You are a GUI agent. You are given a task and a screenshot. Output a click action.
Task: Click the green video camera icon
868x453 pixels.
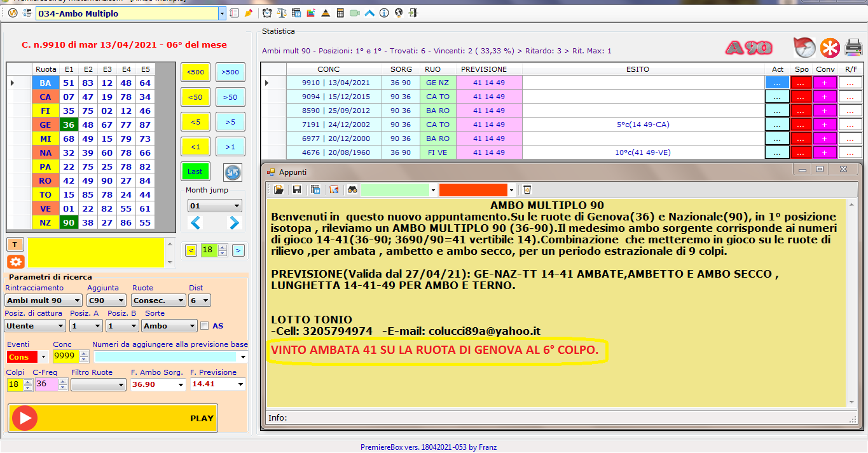pos(354,13)
